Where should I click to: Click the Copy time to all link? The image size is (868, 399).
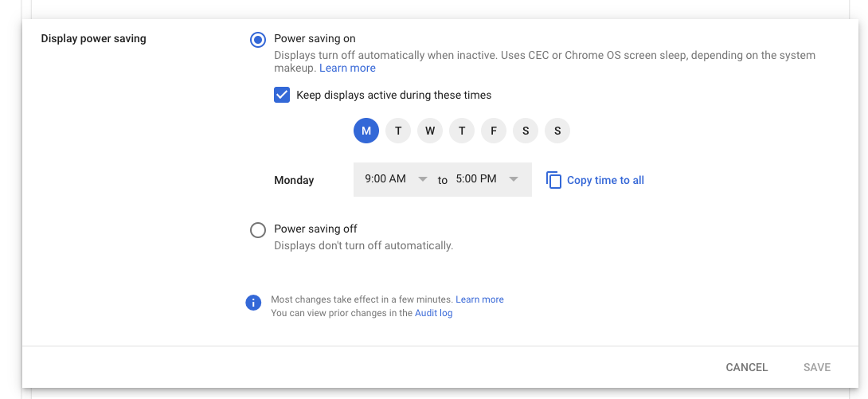[605, 181]
